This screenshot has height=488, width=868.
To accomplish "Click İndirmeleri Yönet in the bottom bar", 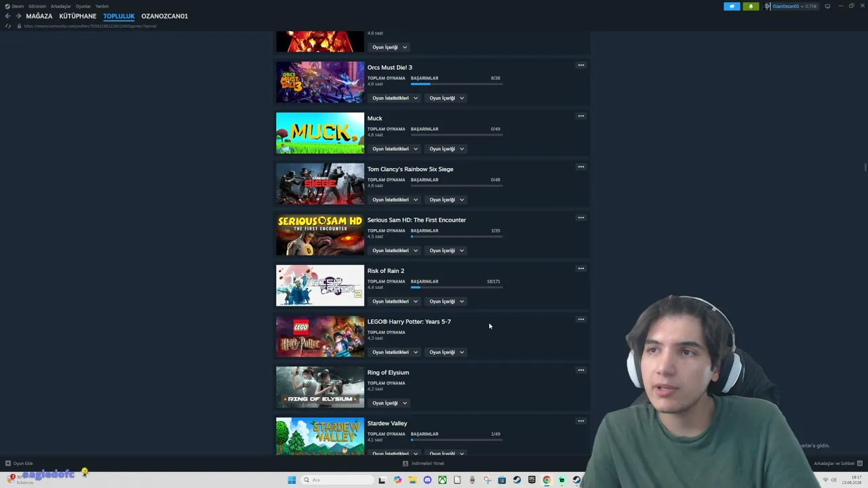I will click(424, 464).
